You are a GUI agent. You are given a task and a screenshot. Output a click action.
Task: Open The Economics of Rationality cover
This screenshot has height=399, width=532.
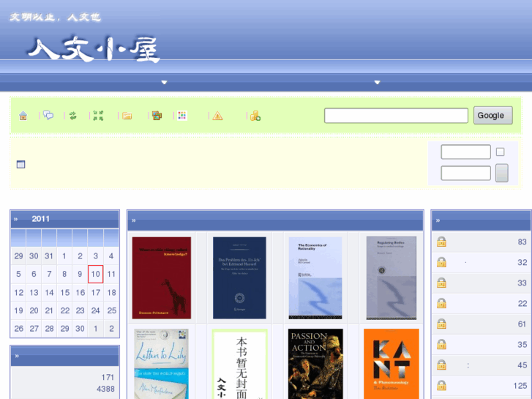click(x=315, y=278)
